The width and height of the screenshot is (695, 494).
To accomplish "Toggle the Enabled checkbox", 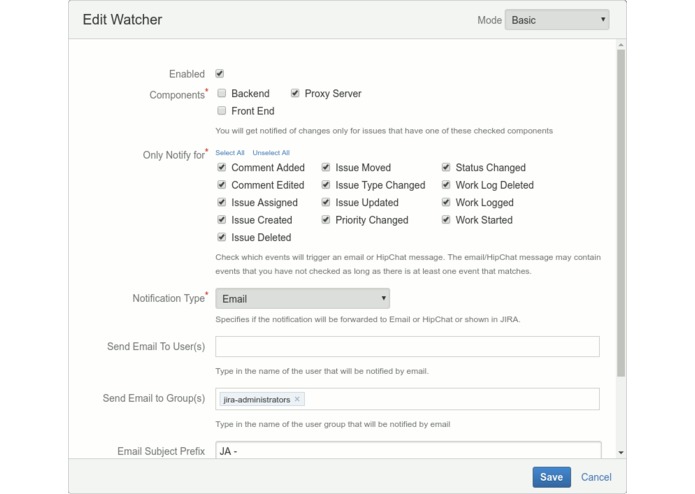I will coord(219,74).
